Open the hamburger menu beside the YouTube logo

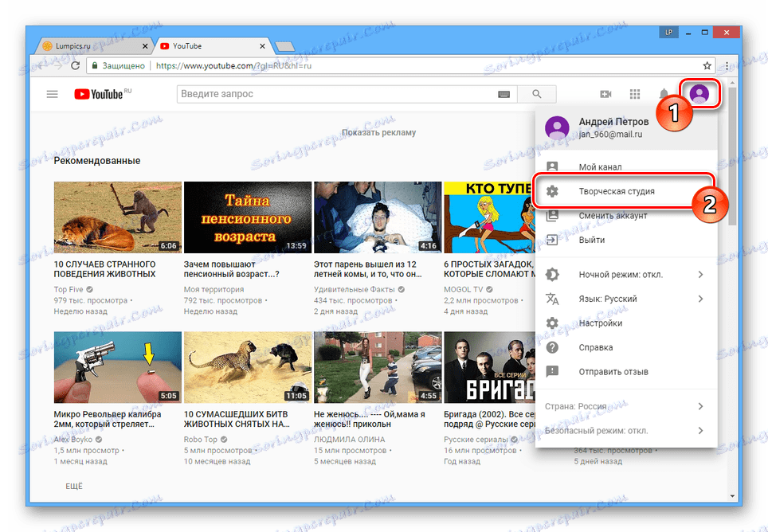tap(52, 93)
